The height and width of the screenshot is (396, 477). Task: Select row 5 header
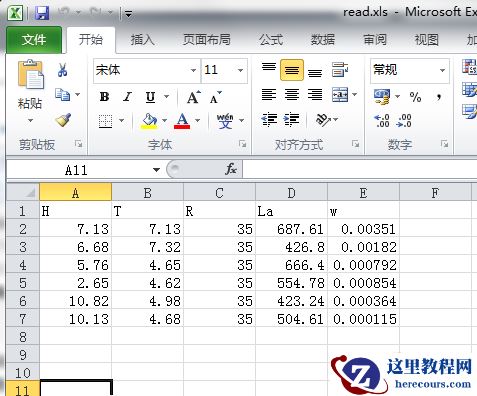tap(23, 283)
